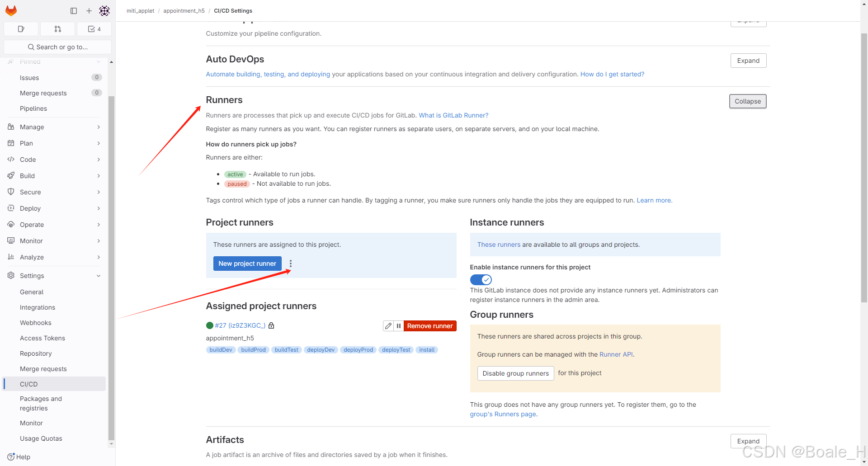The width and height of the screenshot is (868, 466).
Task: Expand the Auto DevOps section
Action: pyautogui.click(x=748, y=61)
